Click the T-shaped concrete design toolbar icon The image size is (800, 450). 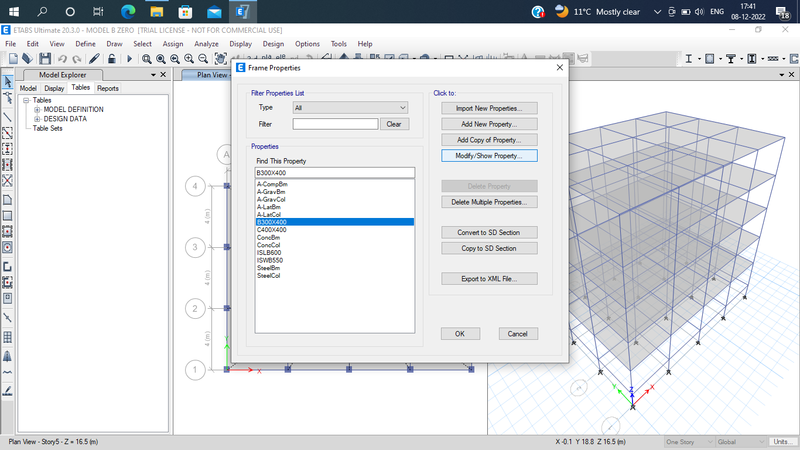point(731,59)
